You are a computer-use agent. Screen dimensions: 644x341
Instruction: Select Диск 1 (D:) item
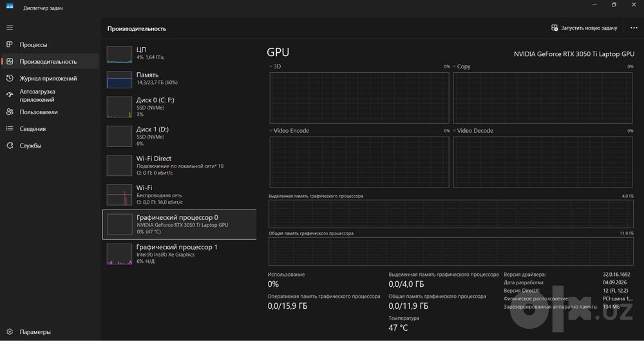pos(179,136)
